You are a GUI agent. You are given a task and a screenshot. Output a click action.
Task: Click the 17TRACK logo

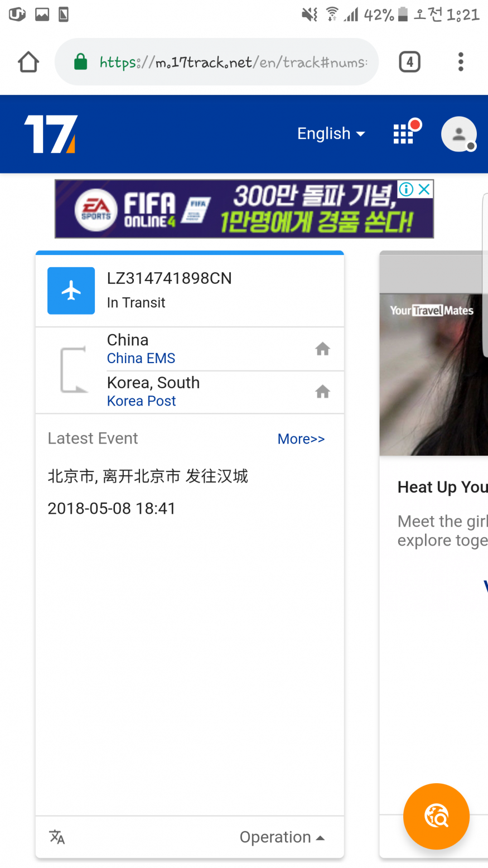click(51, 134)
